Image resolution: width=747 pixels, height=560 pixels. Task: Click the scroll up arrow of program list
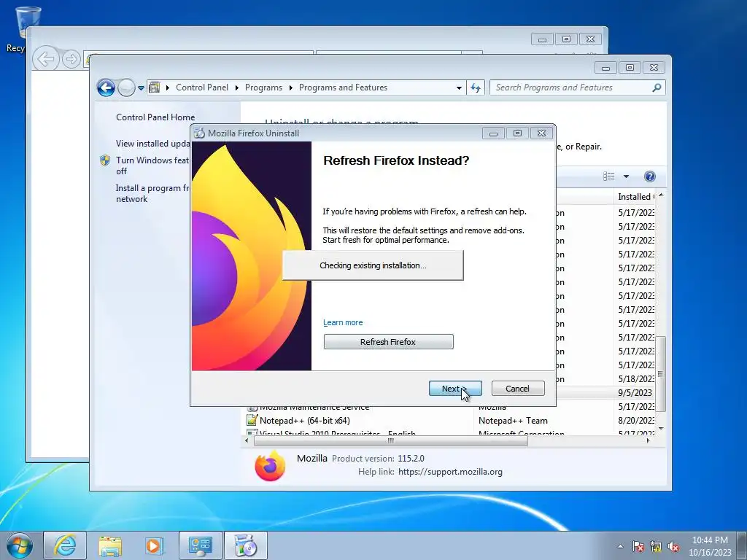tap(661, 195)
